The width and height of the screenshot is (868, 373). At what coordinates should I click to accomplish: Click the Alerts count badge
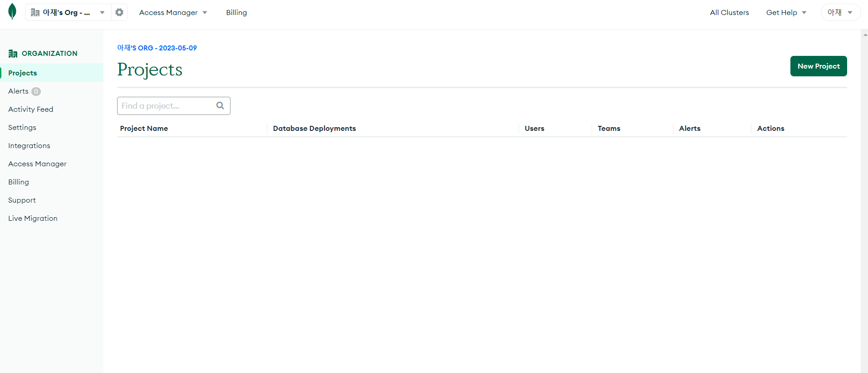[36, 91]
